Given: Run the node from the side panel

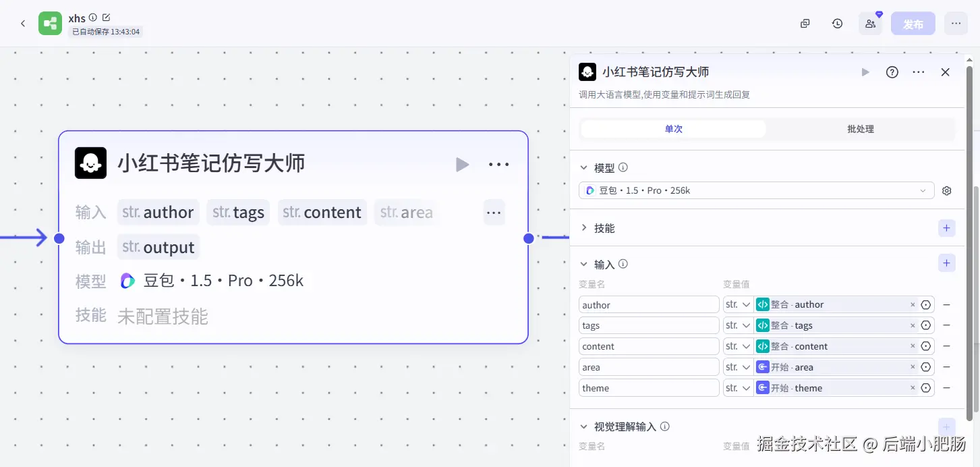Looking at the screenshot, I should coord(865,72).
